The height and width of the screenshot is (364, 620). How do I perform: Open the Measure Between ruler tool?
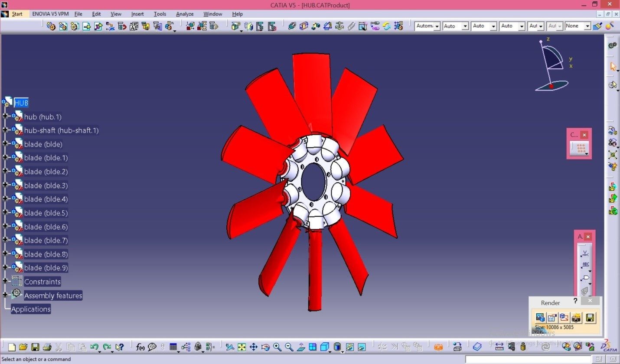coord(499,347)
